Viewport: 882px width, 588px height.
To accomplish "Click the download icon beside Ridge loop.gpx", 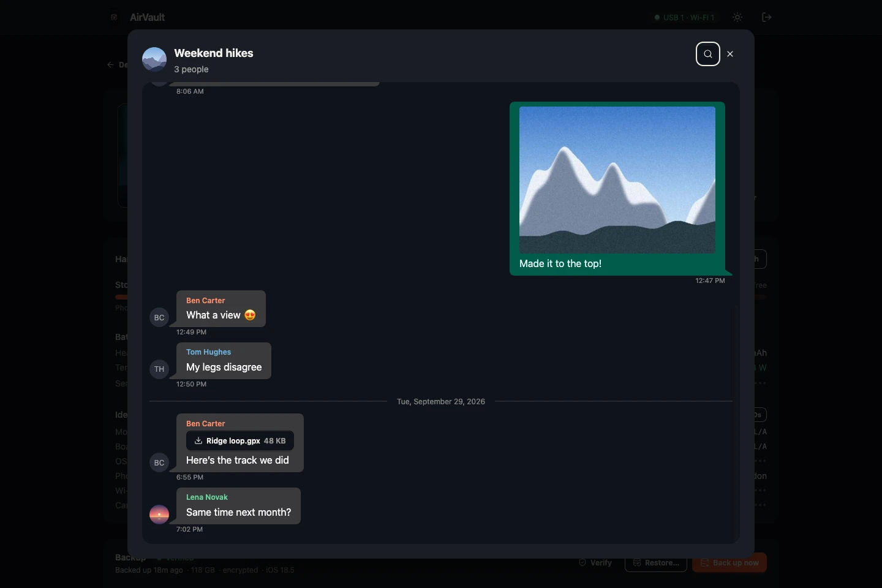I will click(198, 441).
